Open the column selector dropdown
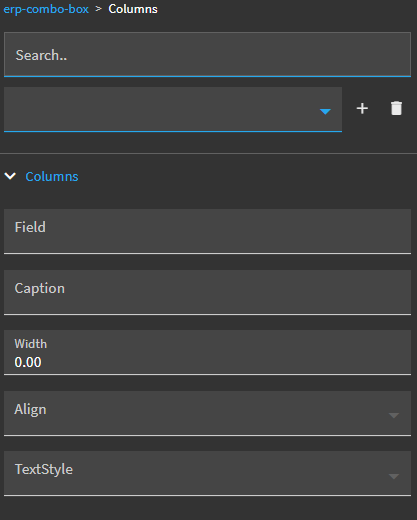Image resolution: width=417 pixels, height=520 pixels. pyautogui.click(x=173, y=109)
